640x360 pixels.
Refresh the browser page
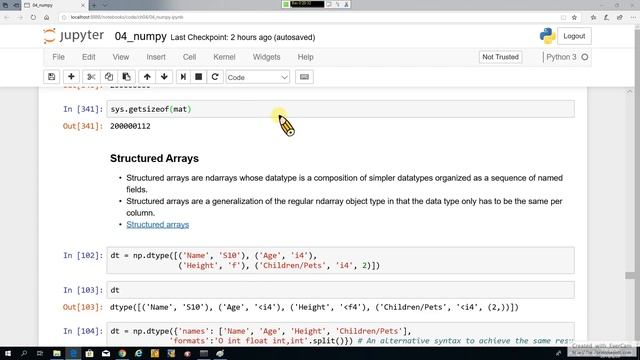(33, 17)
